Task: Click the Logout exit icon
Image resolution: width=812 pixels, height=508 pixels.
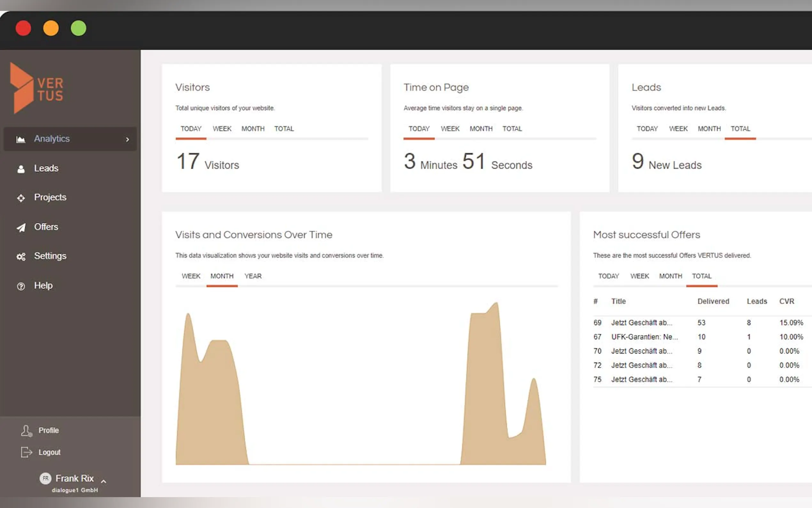Action: coord(26,452)
